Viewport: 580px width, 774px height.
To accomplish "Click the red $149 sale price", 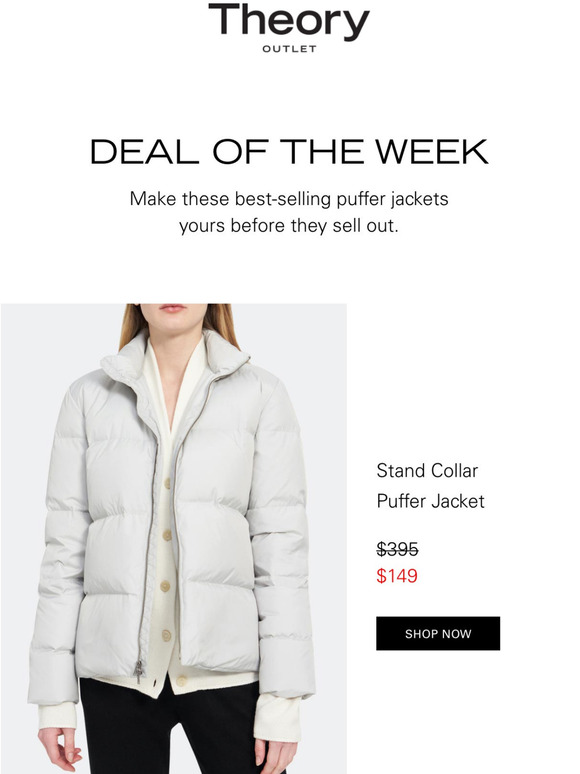I will tap(397, 576).
